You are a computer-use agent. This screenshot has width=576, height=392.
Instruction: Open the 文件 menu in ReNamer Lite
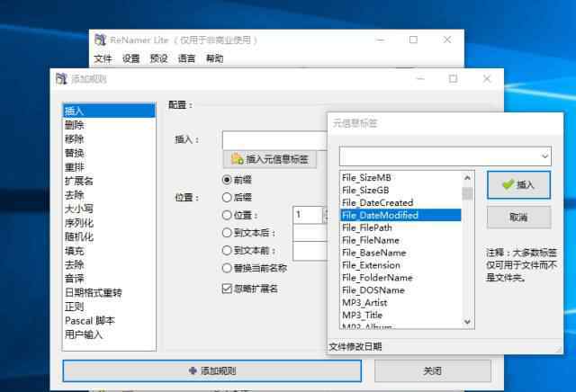103,58
